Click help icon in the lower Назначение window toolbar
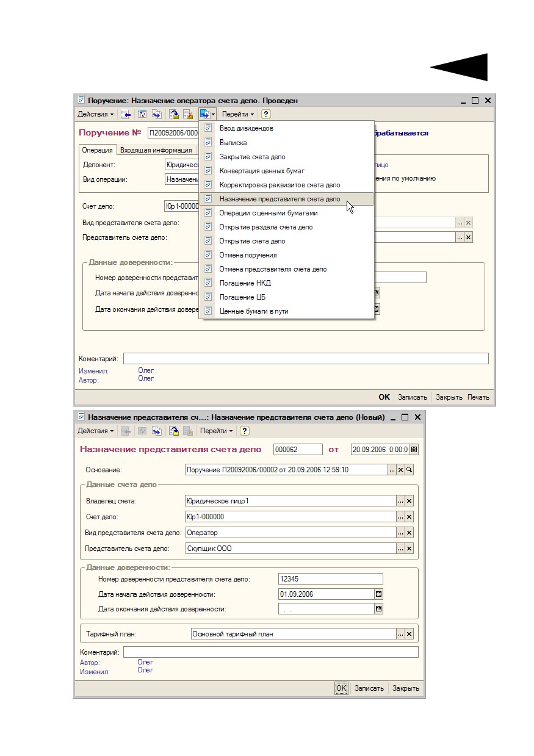Viewport: 534px width, 756px height. coord(245,431)
